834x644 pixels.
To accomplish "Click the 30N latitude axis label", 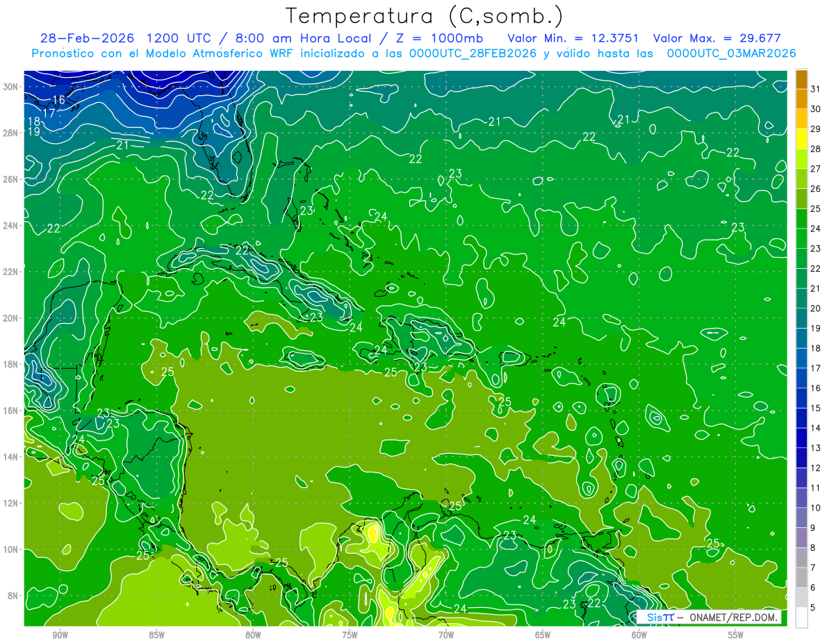I will 10,86.
